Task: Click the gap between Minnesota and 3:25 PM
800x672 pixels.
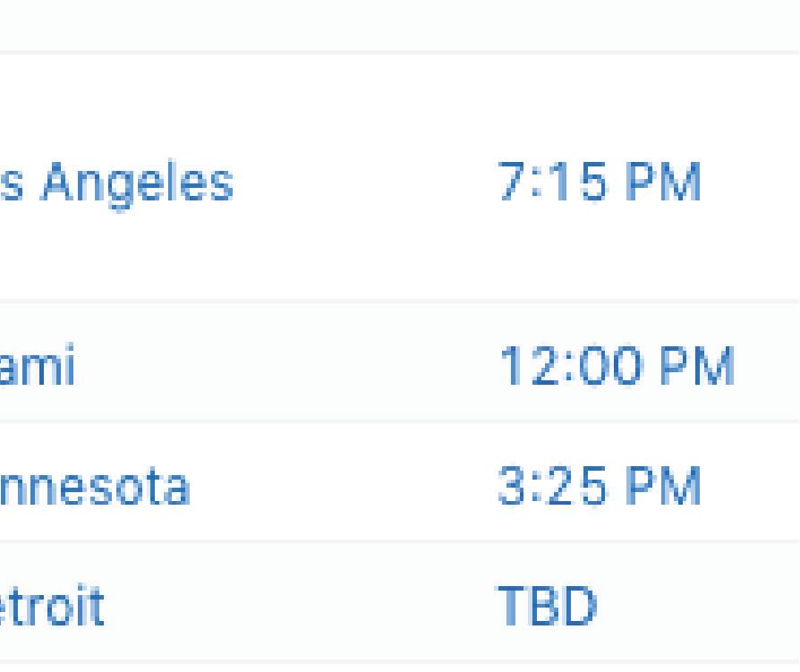Action: (349, 487)
